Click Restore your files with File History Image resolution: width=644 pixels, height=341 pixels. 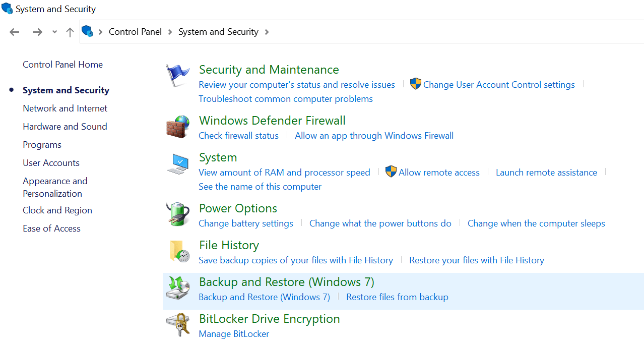[476, 260]
